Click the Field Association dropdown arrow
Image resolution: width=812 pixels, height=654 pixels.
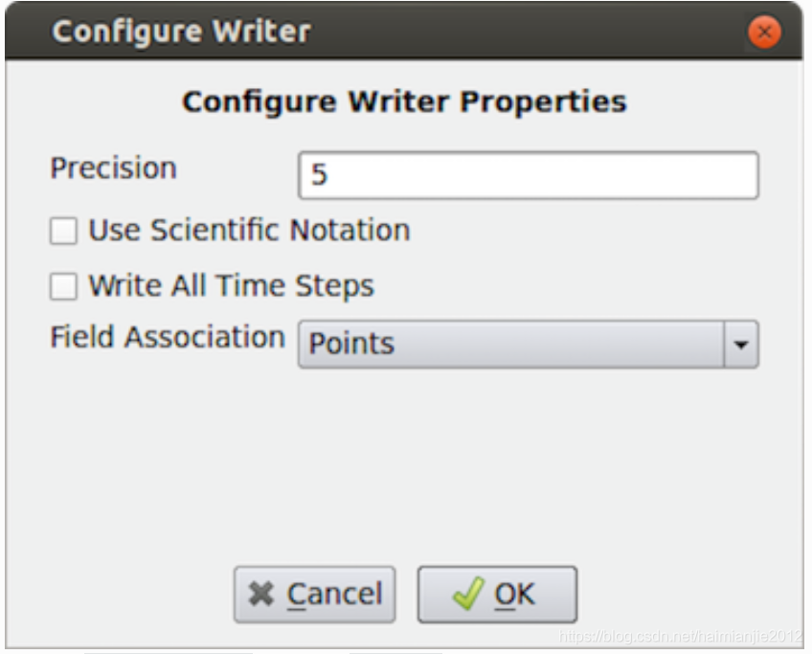click(x=740, y=344)
